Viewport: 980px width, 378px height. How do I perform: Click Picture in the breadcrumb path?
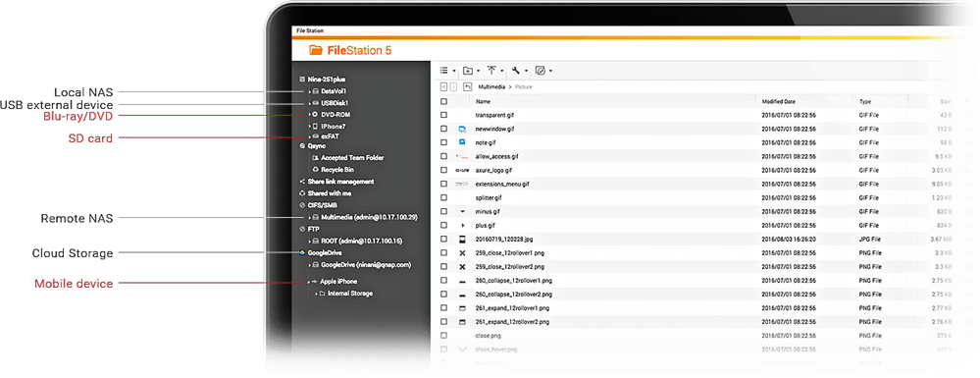pos(523,87)
